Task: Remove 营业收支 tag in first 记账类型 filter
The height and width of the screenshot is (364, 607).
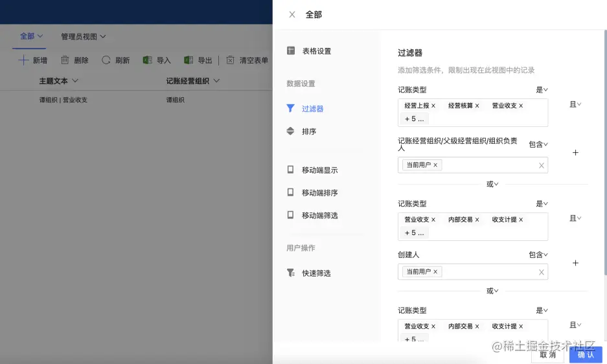Action: [x=521, y=106]
